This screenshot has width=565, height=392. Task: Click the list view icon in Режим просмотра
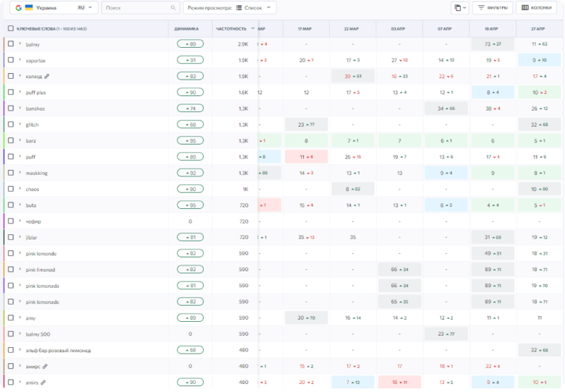coord(239,7)
